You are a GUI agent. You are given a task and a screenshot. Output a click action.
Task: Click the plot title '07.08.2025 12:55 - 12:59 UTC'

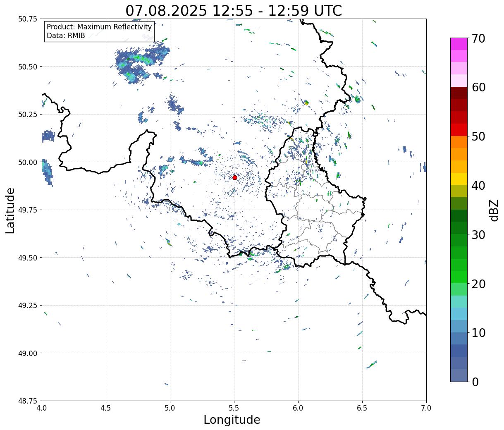point(234,10)
